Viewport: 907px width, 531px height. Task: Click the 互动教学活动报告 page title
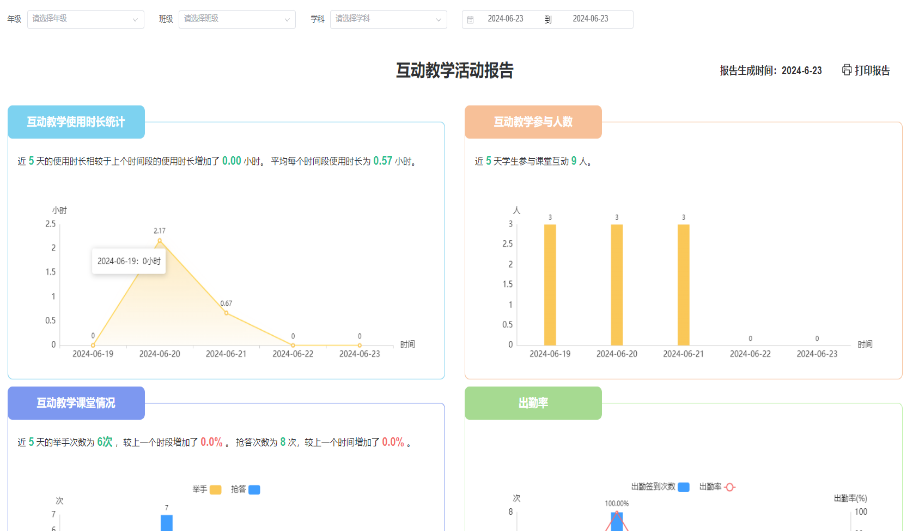tap(455, 70)
